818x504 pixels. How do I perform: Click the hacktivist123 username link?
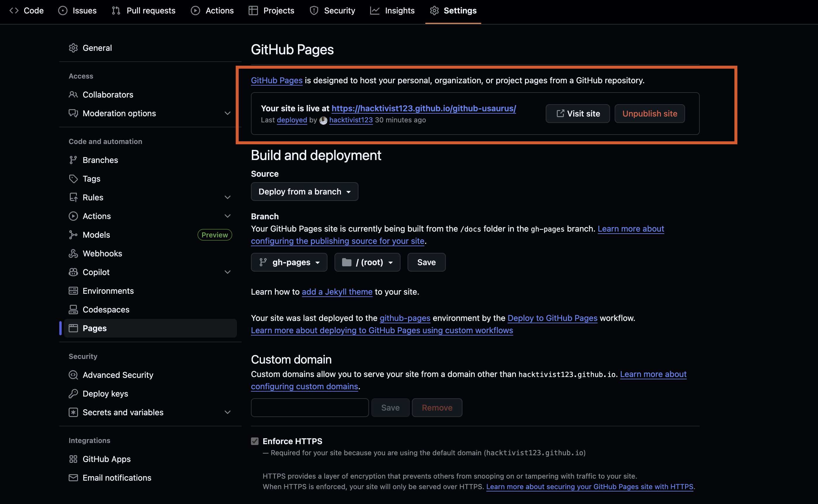pyautogui.click(x=351, y=120)
